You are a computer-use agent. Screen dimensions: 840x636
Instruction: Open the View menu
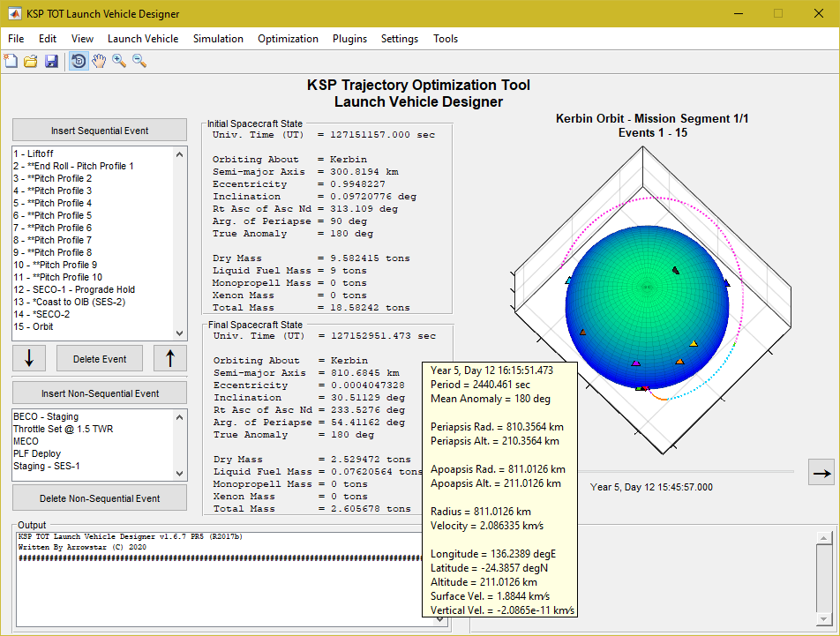82,39
